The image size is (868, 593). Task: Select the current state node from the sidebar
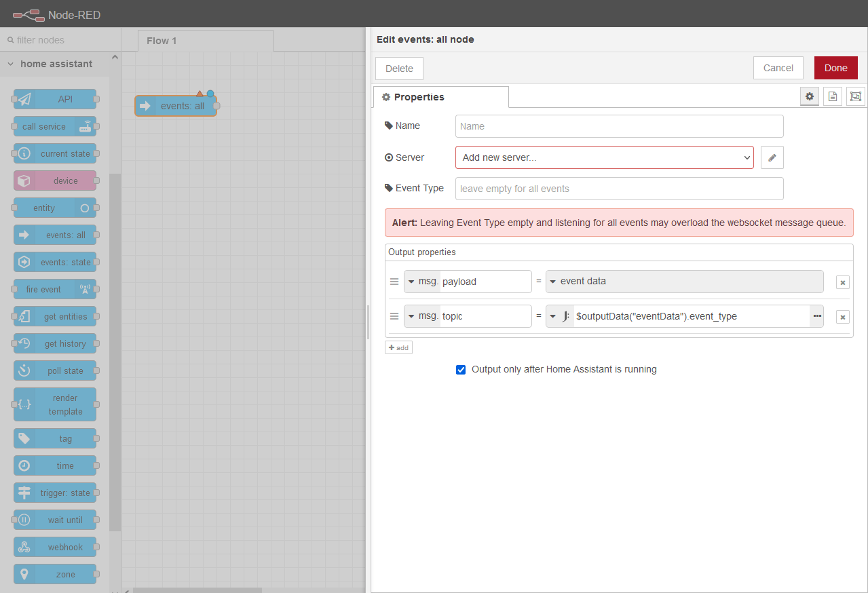[x=54, y=153]
